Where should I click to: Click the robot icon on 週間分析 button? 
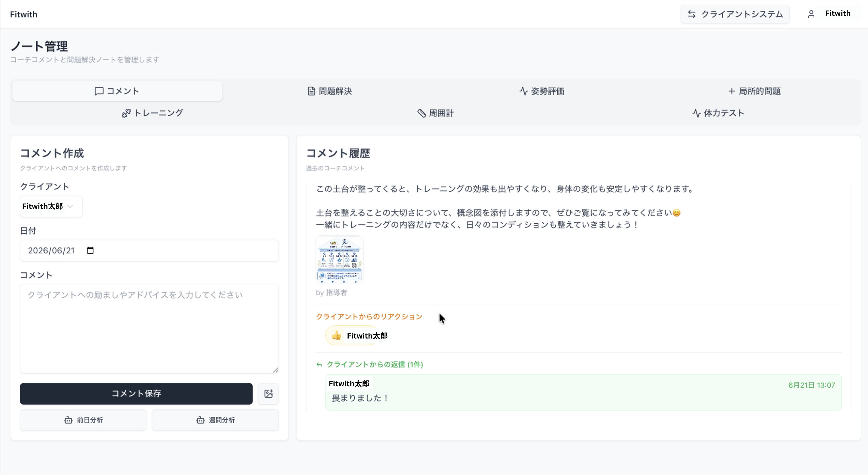201,420
